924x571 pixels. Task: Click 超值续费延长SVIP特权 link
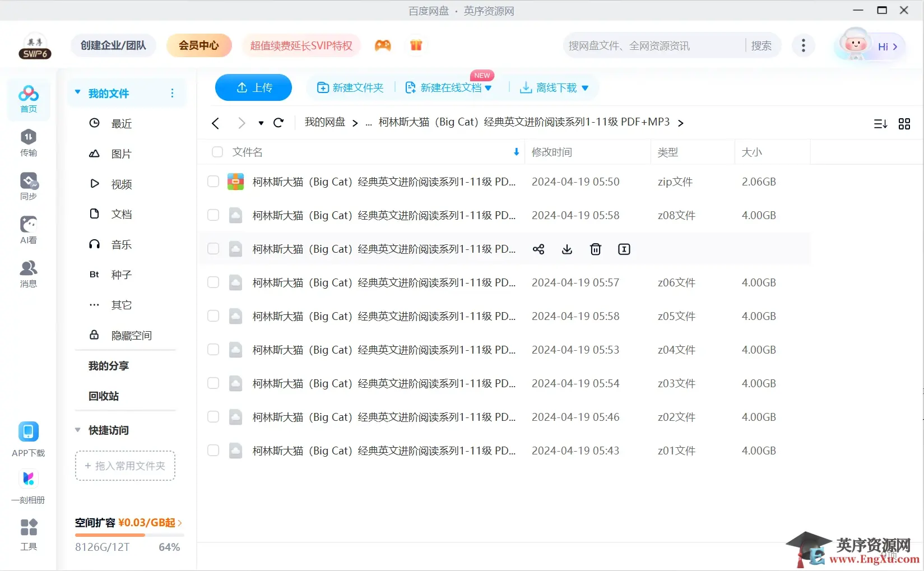coord(301,45)
